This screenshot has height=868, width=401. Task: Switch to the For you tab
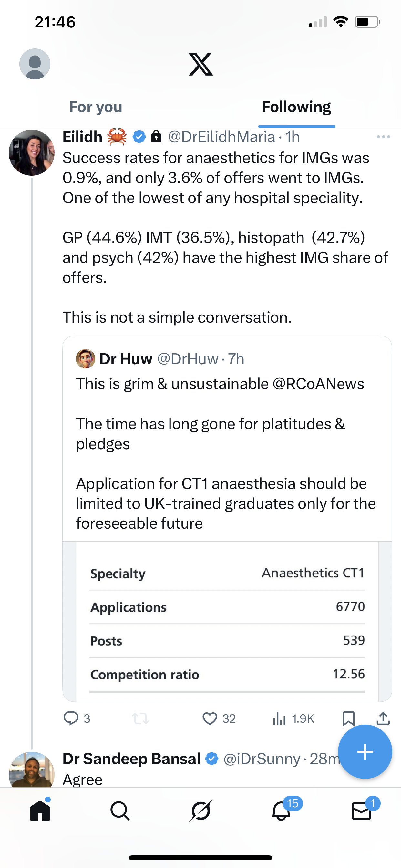(x=96, y=107)
